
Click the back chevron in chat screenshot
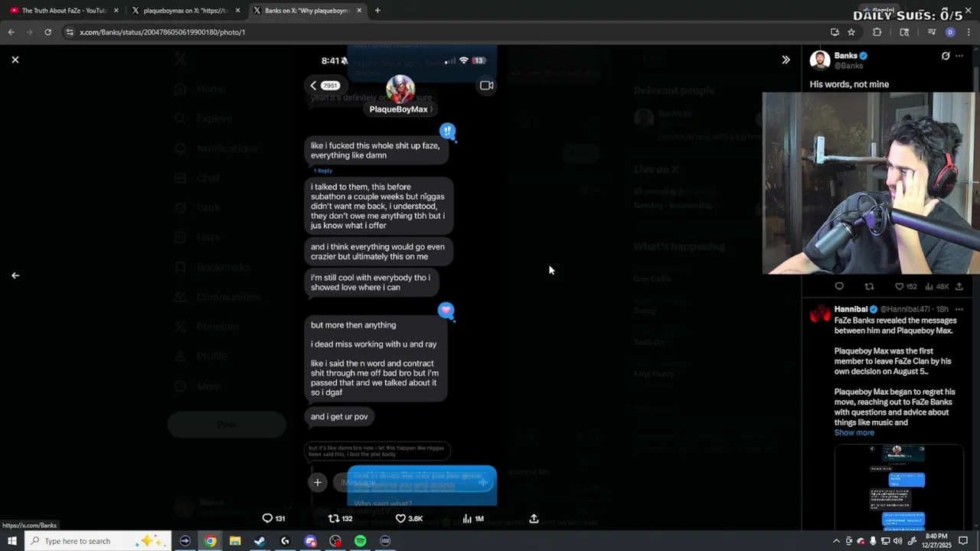click(x=313, y=85)
